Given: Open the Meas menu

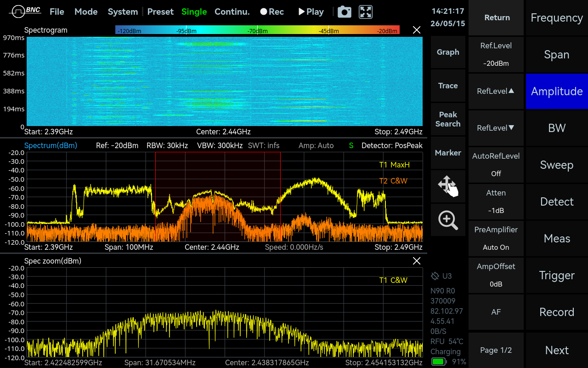Looking at the screenshot, I should tap(557, 238).
